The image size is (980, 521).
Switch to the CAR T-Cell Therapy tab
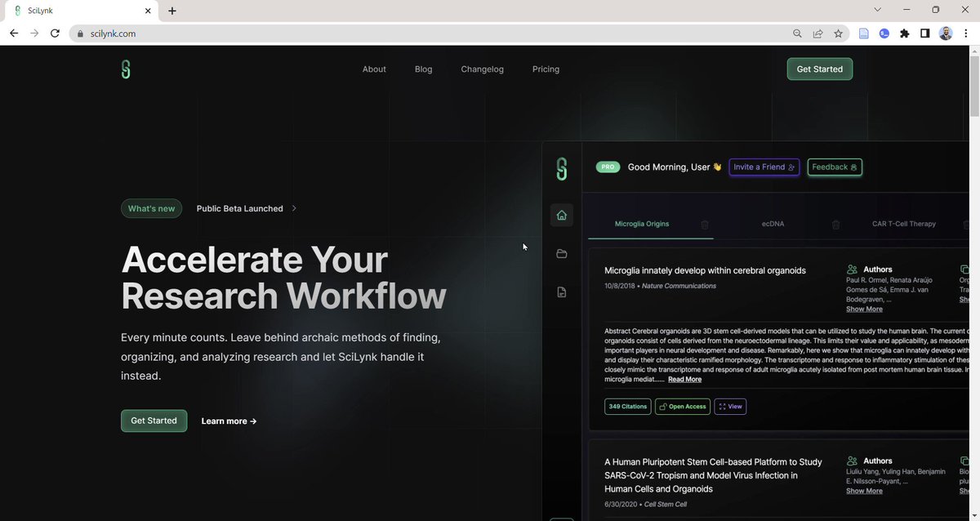(903, 224)
